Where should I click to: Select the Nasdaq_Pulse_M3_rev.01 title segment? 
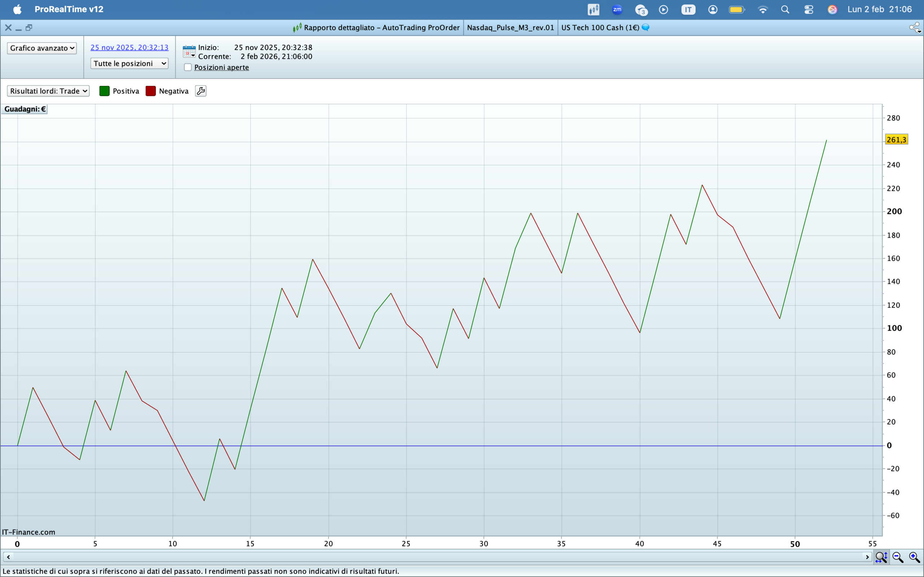click(x=510, y=27)
